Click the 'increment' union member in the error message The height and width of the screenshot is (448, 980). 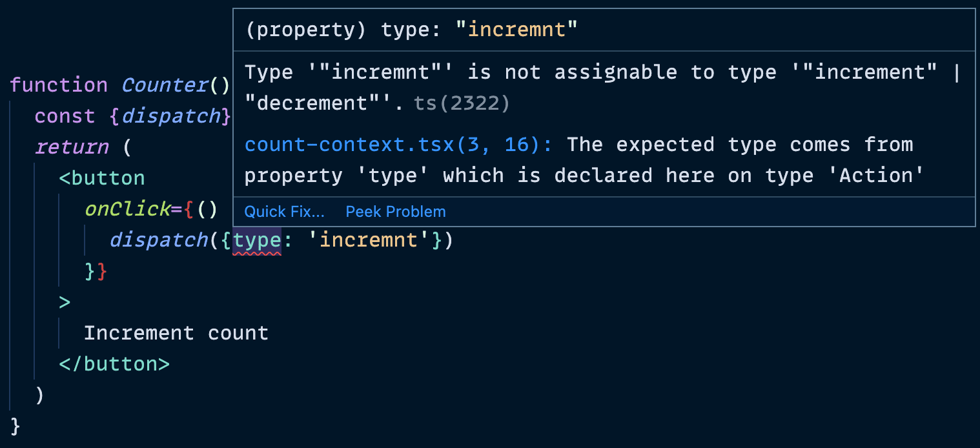click(873, 72)
